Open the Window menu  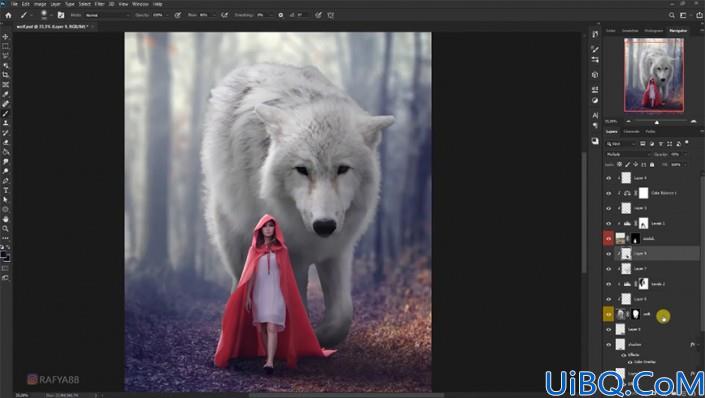coord(140,4)
